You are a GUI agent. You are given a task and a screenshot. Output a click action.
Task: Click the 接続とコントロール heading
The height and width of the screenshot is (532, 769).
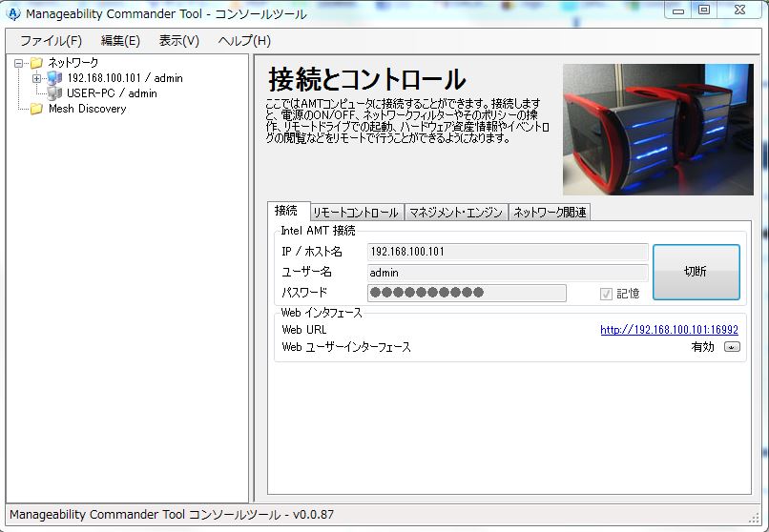[366, 79]
